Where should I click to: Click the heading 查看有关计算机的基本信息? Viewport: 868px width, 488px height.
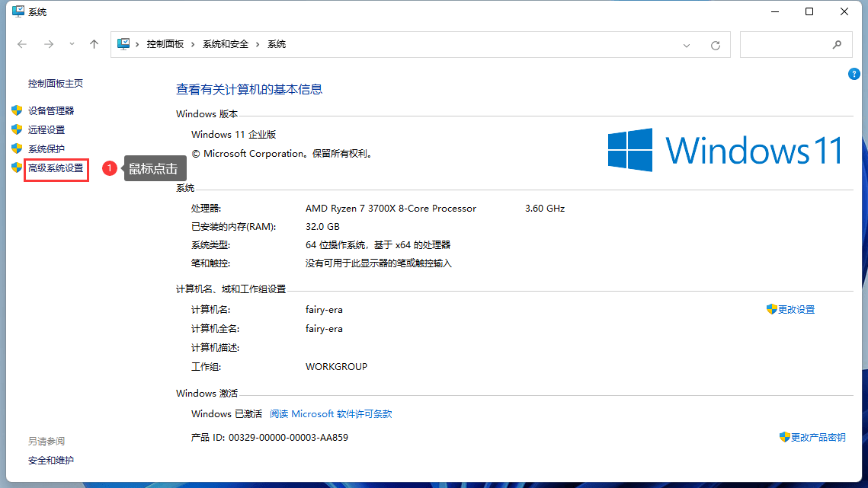point(249,90)
